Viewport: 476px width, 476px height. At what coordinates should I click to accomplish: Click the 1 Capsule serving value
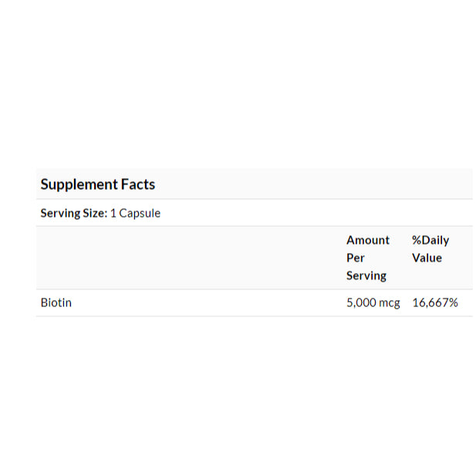click(135, 213)
